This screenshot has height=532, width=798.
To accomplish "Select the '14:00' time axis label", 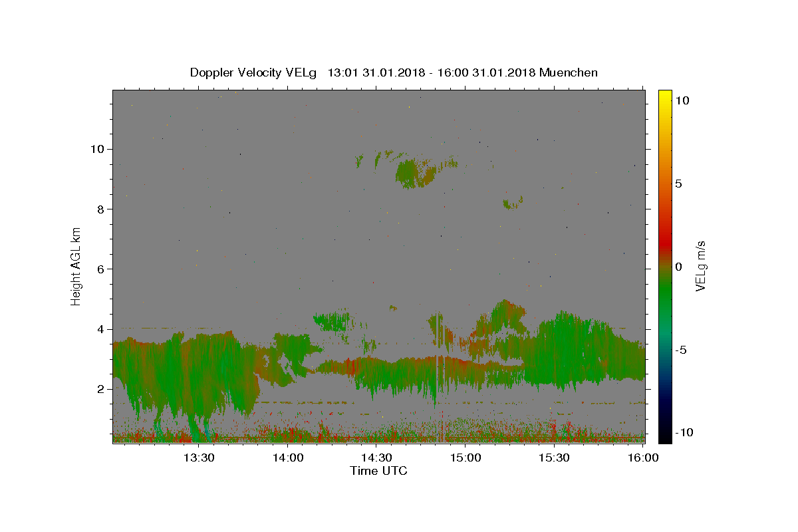I will pos(288,458).
